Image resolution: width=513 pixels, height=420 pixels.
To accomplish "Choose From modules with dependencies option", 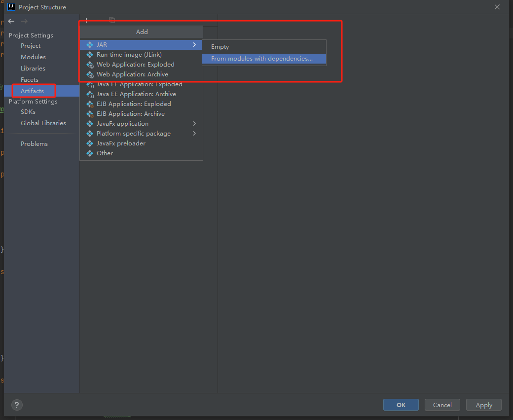I will 264,59.
